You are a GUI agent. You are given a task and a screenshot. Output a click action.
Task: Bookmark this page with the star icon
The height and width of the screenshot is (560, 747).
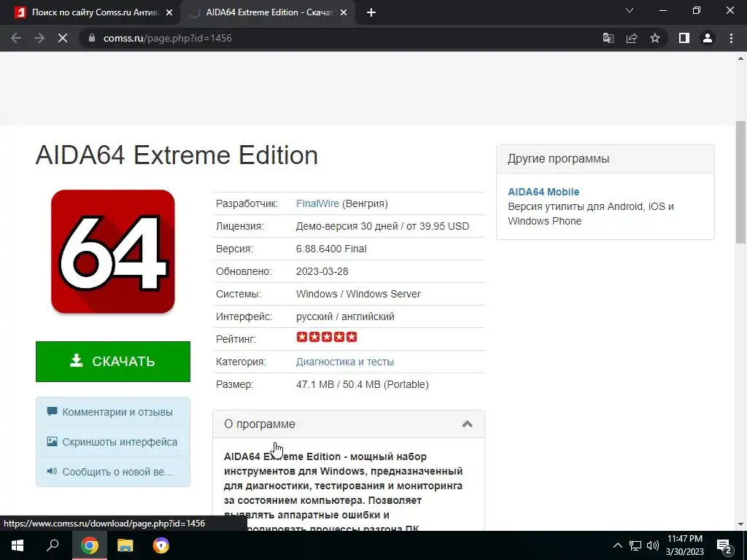[655, 38]
